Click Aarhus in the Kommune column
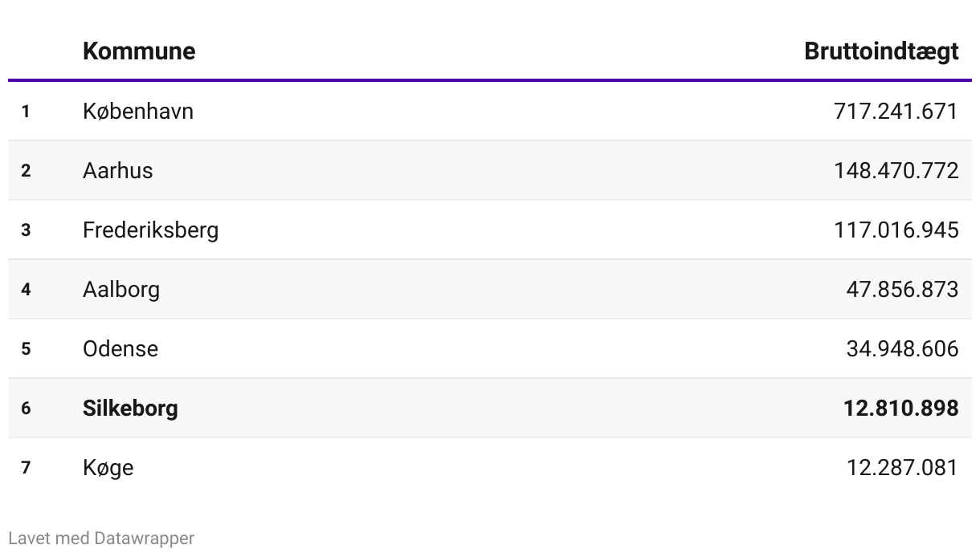980x557 pixels. point(117,170)
